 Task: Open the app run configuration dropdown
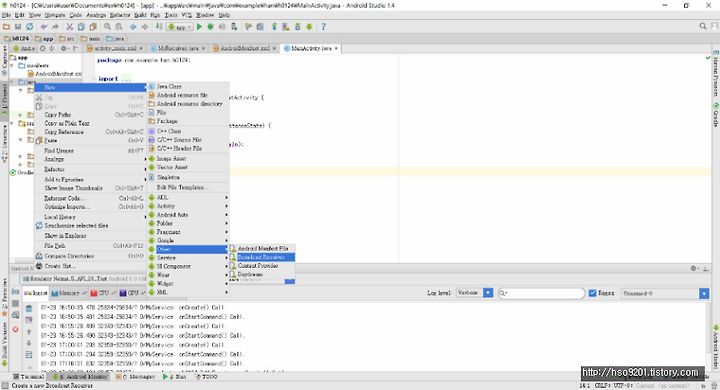pos(180,27)
